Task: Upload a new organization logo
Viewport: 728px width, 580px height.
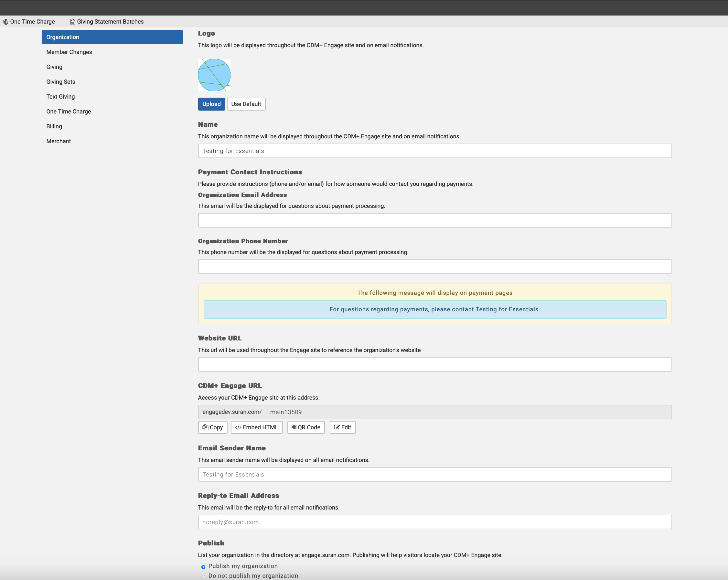Action: tap(211, 104)
